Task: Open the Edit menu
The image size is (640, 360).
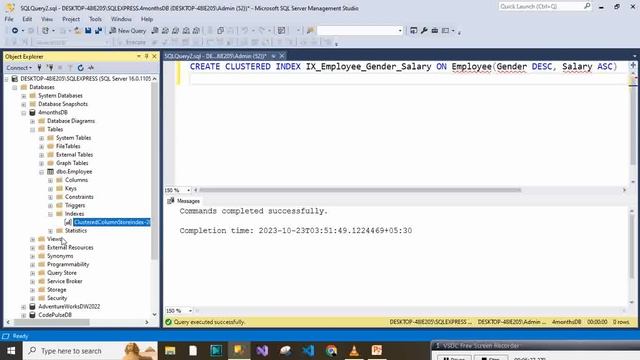Action: coord(27,19)
